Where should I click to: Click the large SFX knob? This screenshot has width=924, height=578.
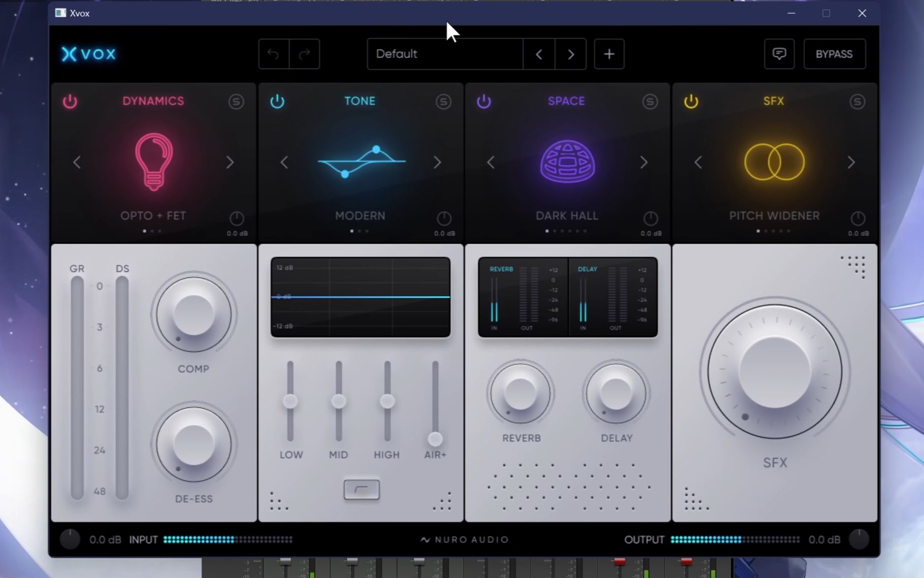click(x=775, y=371)
